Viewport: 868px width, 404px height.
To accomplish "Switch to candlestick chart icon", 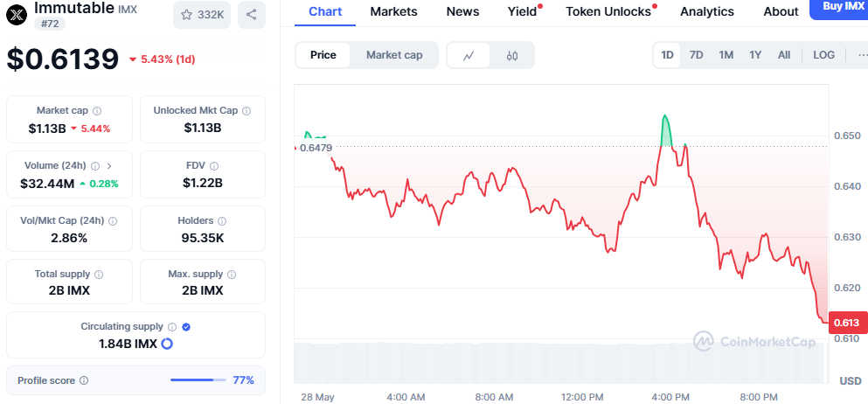I will click(512, 55).
